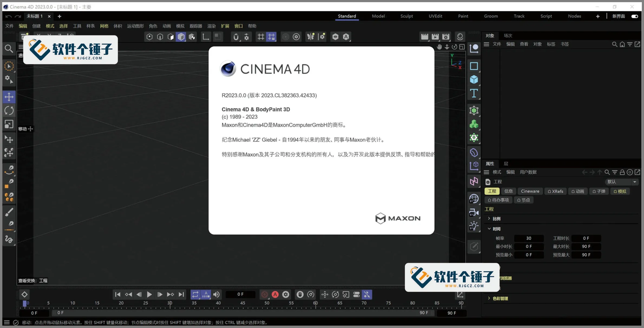Toggle timeline loop playback

(x=195, y=294)
